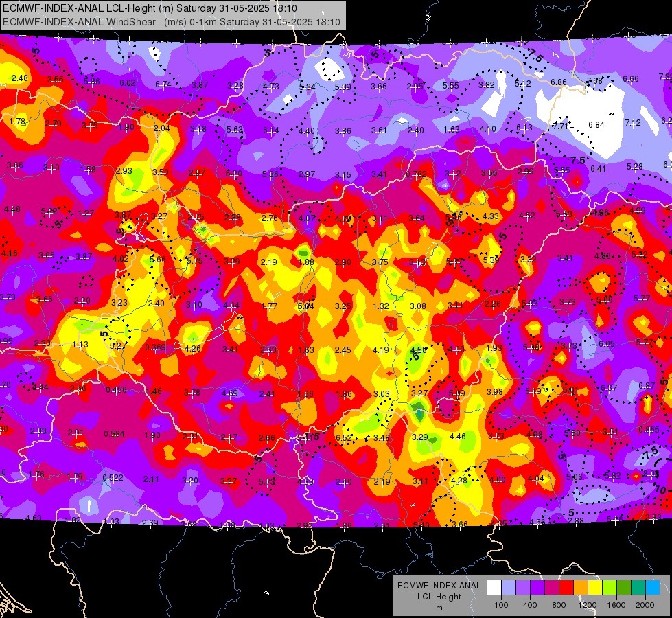Select the red legend color swatch
The width and height of the screenshot is (672, 618).
coord(566,588)
